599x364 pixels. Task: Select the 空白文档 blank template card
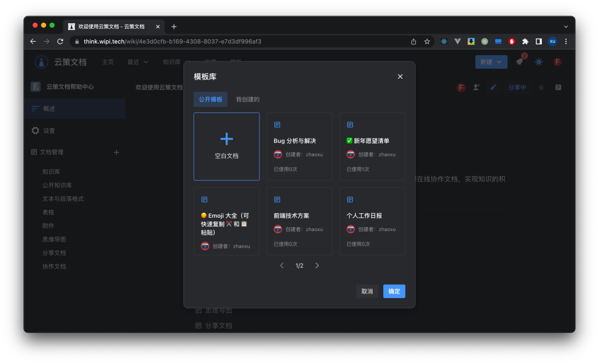pos(226,146)
